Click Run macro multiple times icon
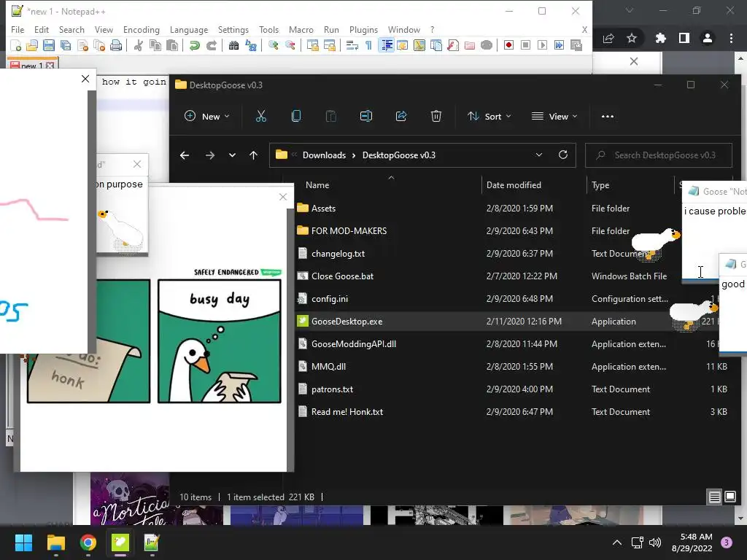Image resolution: width=747 pixels, height=560 pixels. (559, 45)
